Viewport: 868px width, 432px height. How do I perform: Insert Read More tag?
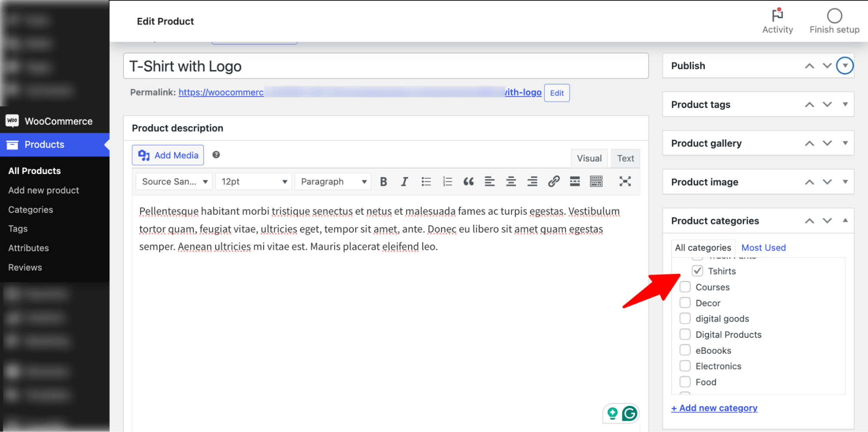pos(575,182)
